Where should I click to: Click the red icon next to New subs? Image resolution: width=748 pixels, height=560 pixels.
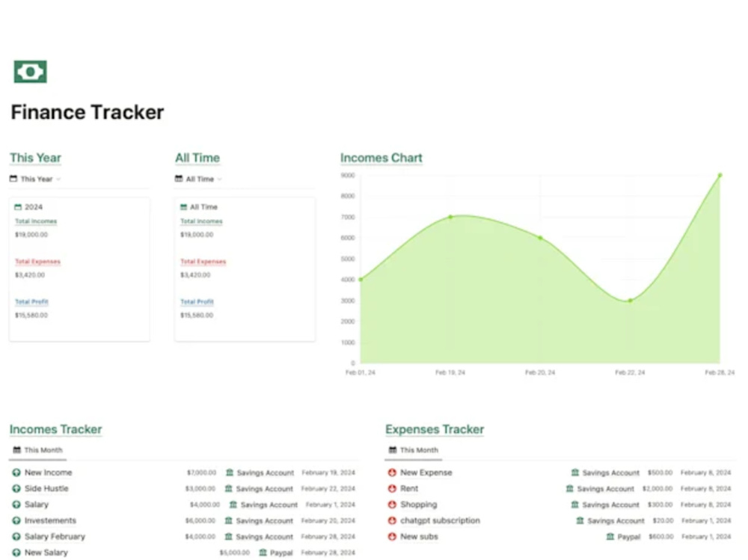click(x=392, y=537)
